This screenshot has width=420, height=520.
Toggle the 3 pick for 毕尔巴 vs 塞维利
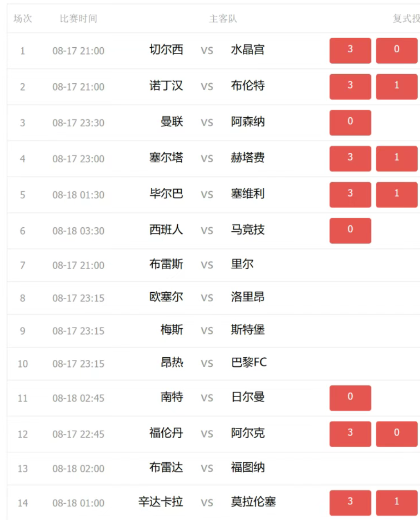point(350,195)
